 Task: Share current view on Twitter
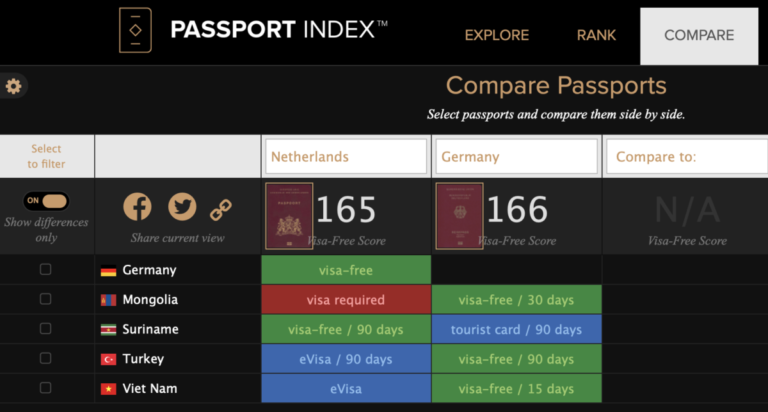pos(182,207)
